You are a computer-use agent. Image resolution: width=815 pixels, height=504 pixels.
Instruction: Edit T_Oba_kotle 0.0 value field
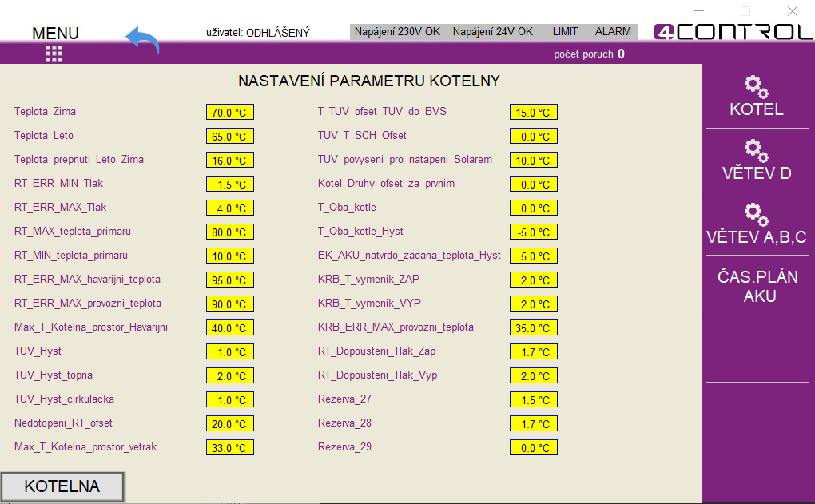pyautogui.click(x=533, y=208)
